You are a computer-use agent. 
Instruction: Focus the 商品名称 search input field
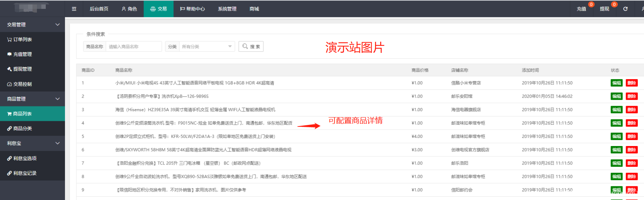tap(134, 47)
